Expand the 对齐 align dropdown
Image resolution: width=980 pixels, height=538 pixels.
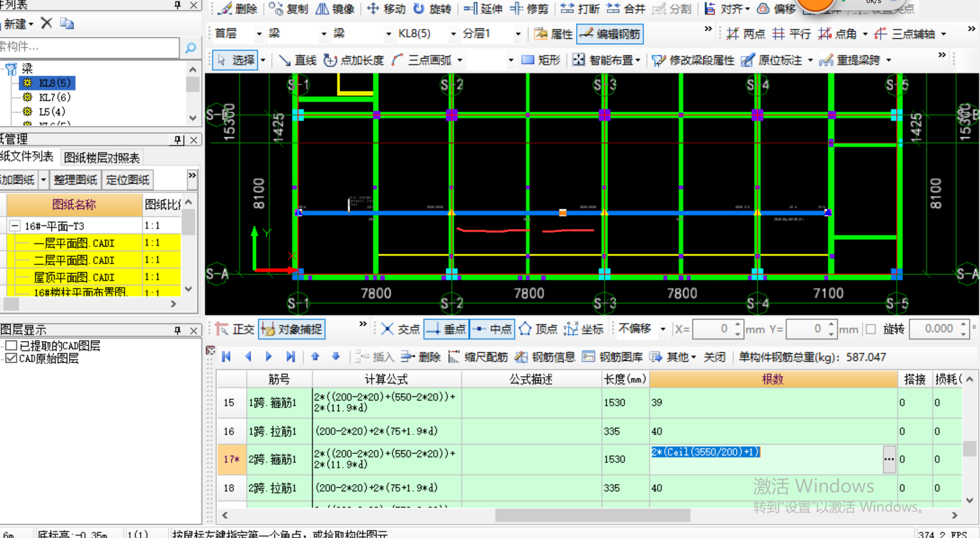[747, 9]
